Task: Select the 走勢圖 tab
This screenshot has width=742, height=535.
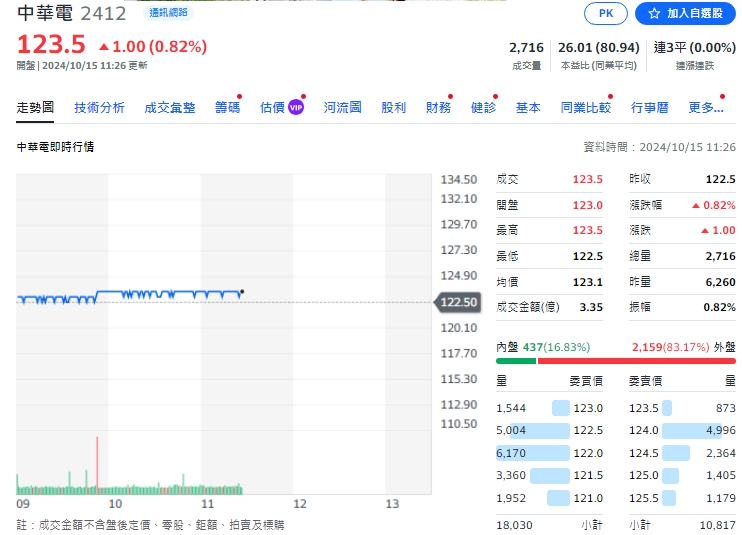Action: 35,107
